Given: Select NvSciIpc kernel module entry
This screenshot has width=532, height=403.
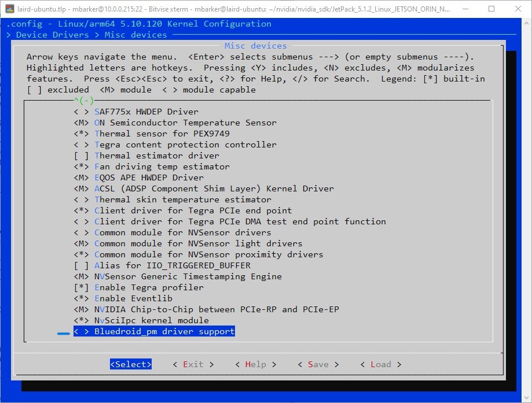Looking at the screenshot, I should coord(152,320).
